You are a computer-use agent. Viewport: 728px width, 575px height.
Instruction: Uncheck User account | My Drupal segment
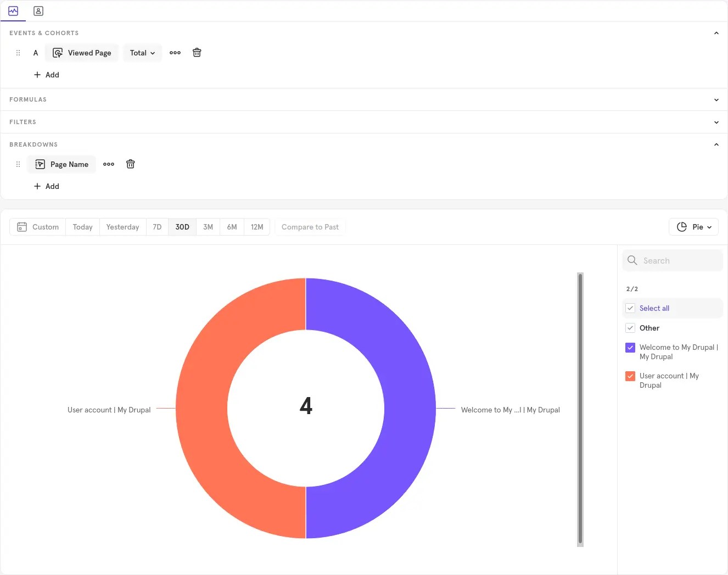pos(630,376)
